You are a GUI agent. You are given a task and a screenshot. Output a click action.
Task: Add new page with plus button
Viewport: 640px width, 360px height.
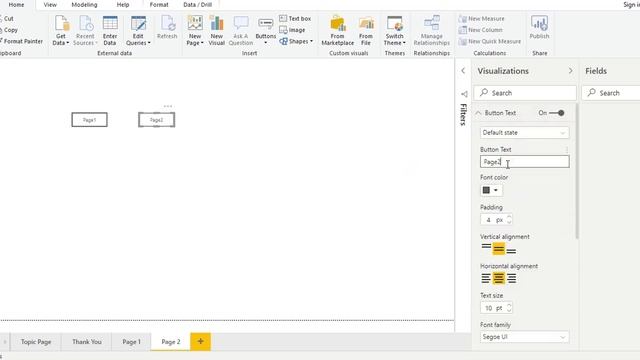click(x=200, y=342)
